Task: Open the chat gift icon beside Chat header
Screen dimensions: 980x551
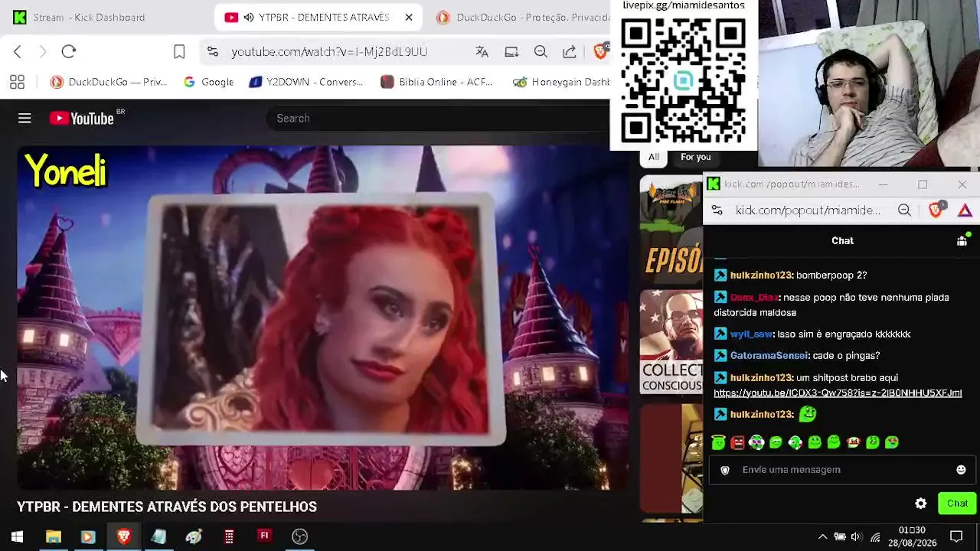Action: [962, 240]
